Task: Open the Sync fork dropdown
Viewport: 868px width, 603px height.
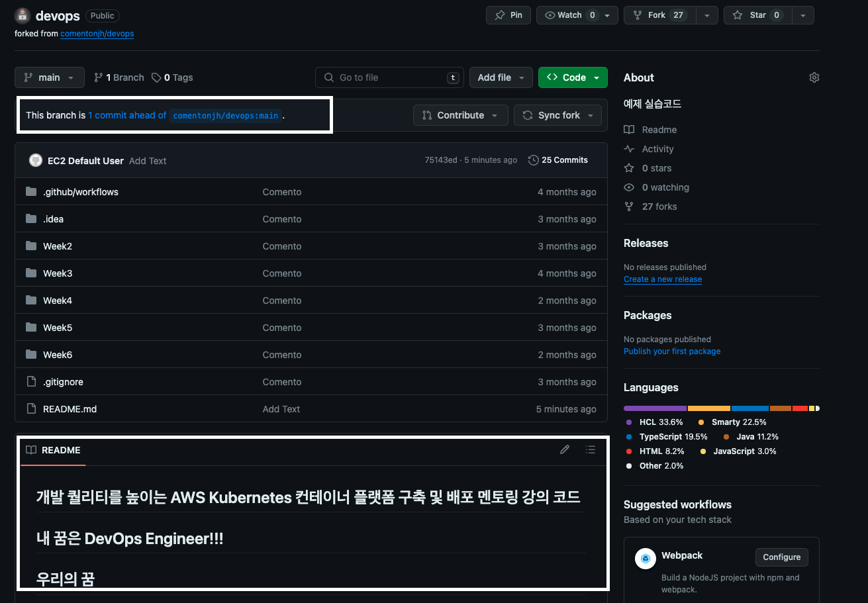Action: point(558,115)
